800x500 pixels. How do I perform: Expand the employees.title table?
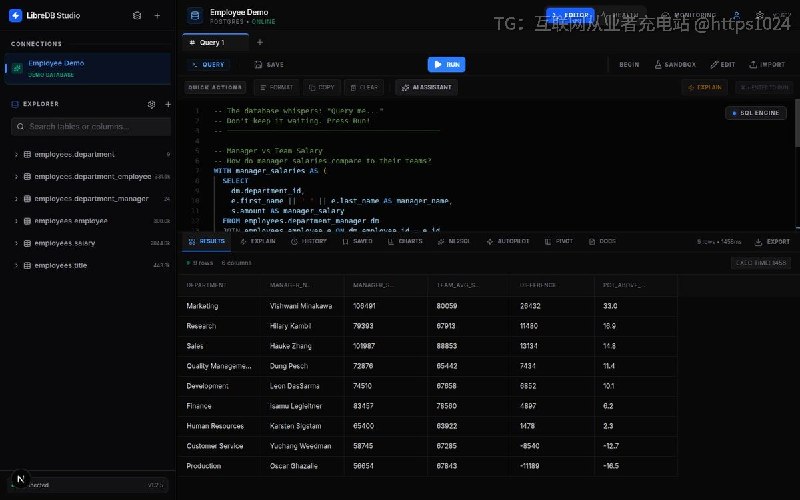point(16,265)
